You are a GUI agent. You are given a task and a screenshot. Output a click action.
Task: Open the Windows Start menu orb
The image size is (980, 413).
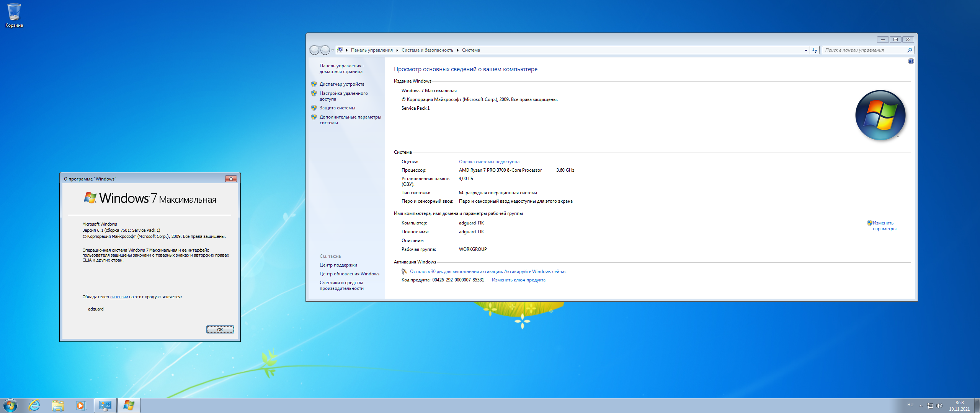point(10,405)
